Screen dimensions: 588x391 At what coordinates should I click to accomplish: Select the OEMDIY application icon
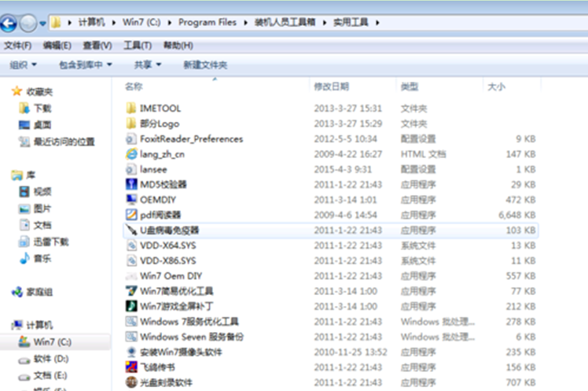tap(130, 200)
